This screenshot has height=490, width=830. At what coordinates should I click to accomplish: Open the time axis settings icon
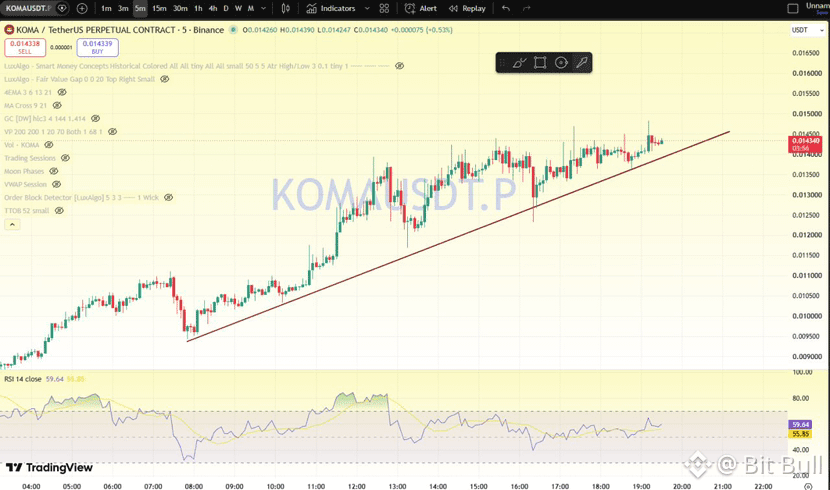pos(808,486)
